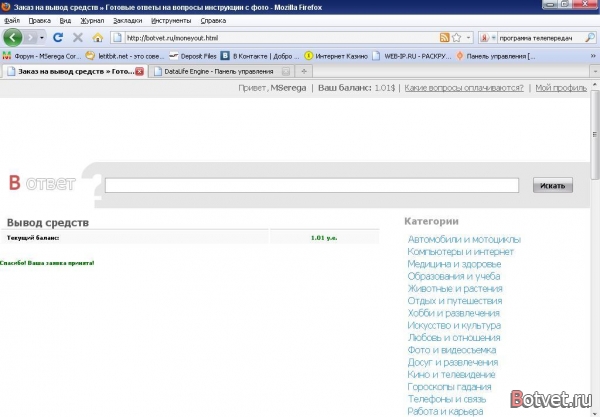
Task: Click the page identity icon in address bar
Action: tap(117, 37)
